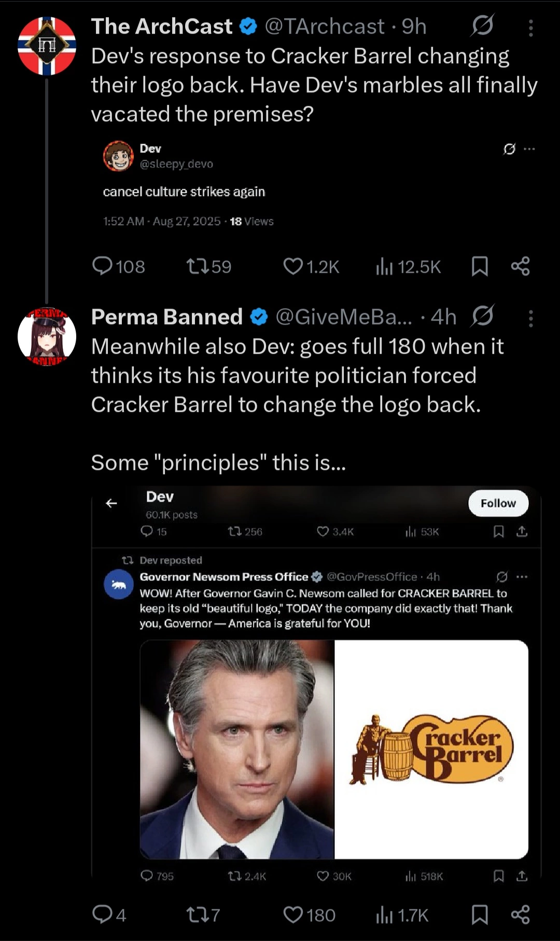Open Grok icon on Perma Banned's post
The width and height of the screenshot is (560, 941).
482,315
